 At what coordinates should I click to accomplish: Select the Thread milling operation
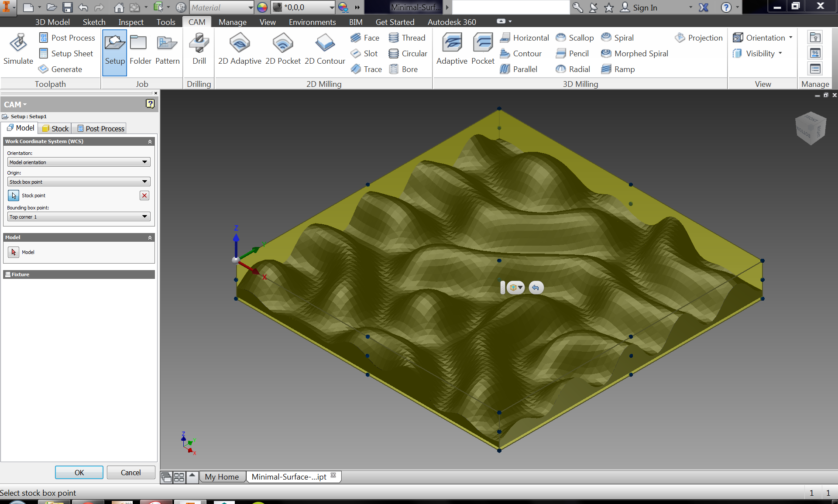[x=407, y=38]
